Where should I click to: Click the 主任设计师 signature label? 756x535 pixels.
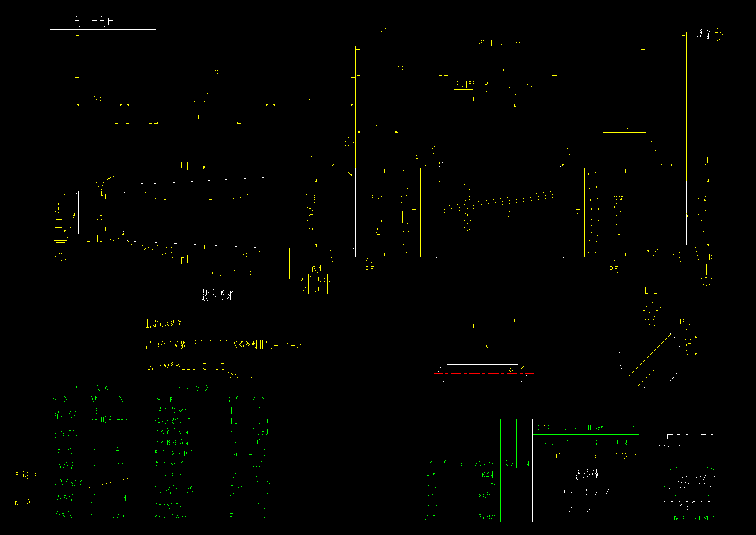click(x=488, y=475)
